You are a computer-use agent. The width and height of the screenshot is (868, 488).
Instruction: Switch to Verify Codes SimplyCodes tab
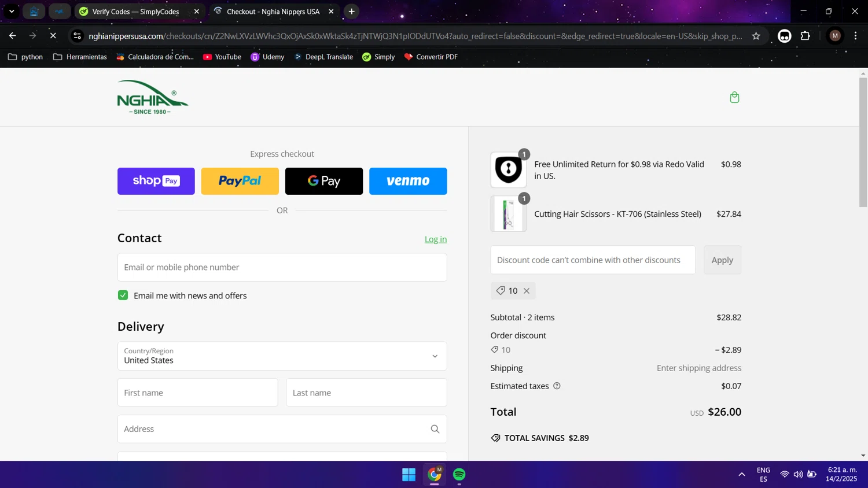[139, 12]
